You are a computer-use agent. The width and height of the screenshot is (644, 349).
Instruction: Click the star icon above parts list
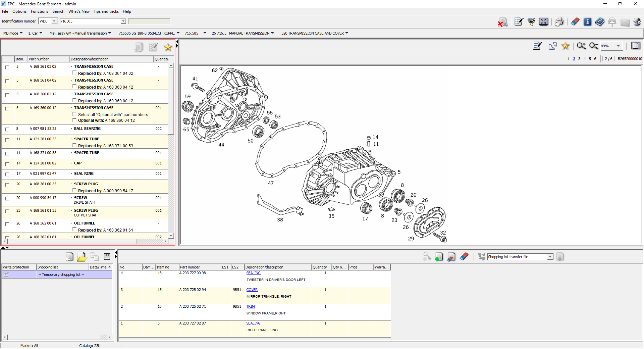[168, 47]
